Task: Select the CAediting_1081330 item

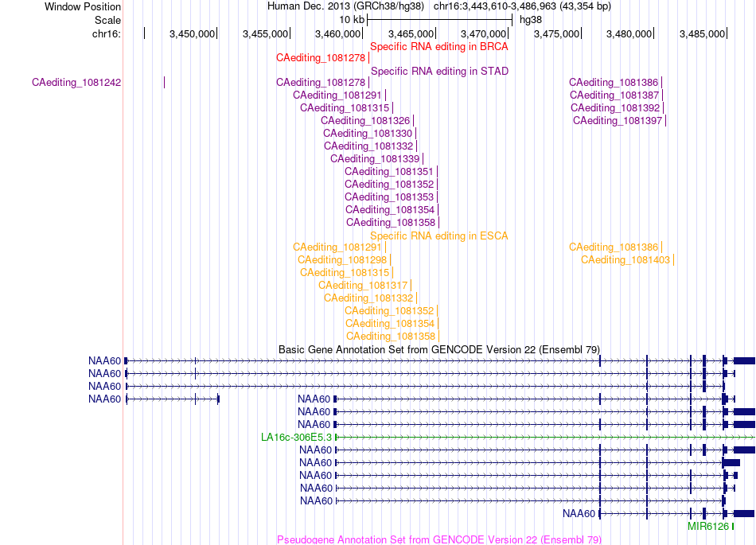Action: coord(368,134)
